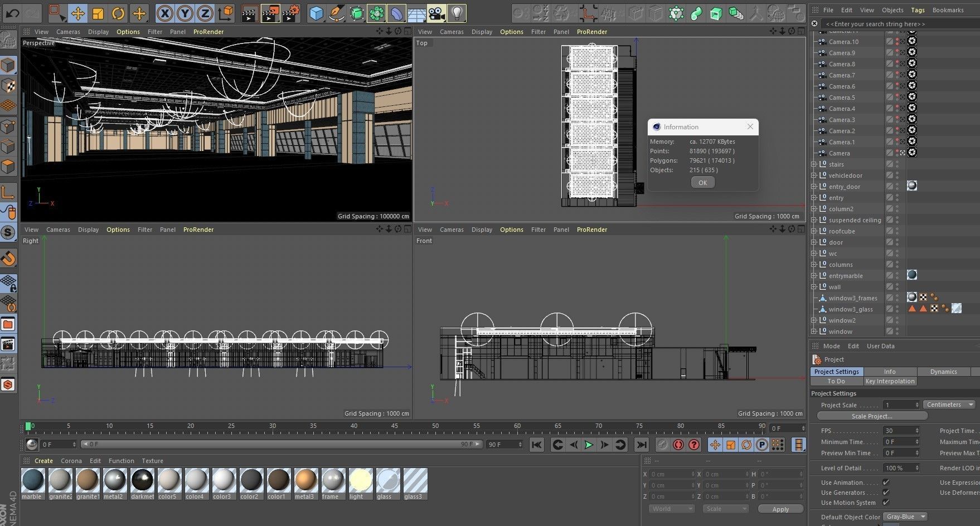Click OK in Information dialog

coord(702,183)
